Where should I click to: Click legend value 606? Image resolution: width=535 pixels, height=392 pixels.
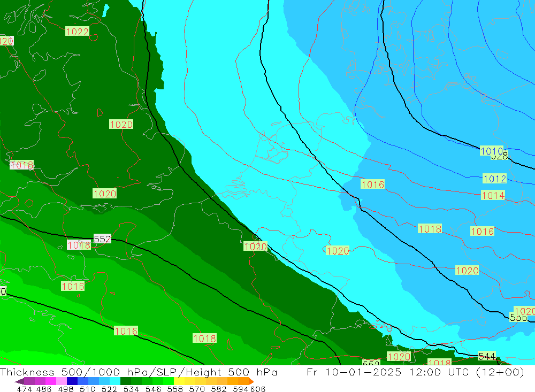tap(258, 389)
